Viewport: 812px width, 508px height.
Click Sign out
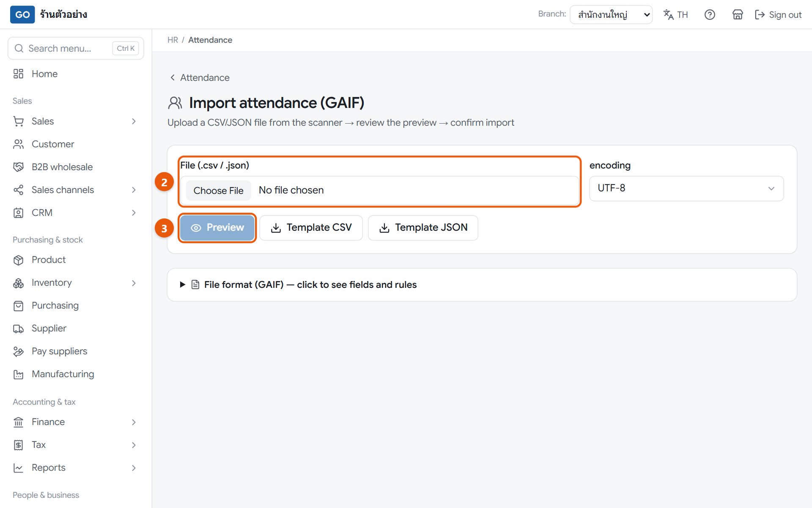pyautogui.click(x=778, y=15)
